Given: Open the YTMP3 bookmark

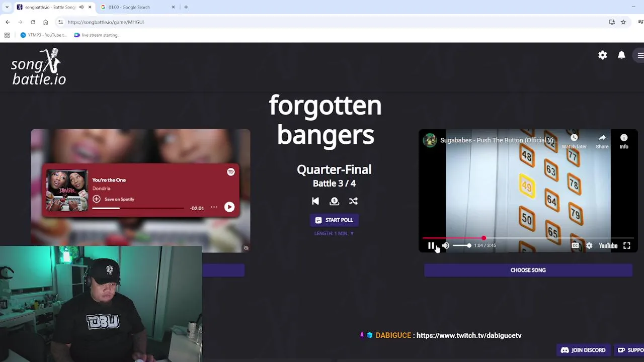Looking at the screenshot, I should (43, 35).
